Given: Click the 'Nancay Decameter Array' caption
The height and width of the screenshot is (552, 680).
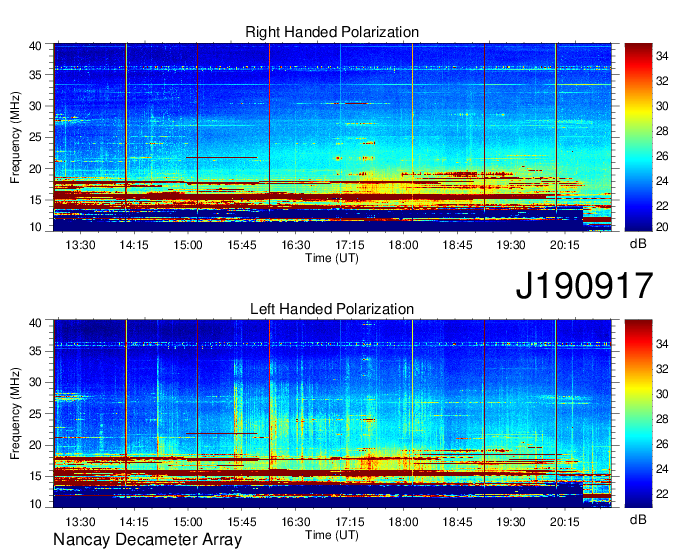Looking at the screenshot, I should (147, 539).
